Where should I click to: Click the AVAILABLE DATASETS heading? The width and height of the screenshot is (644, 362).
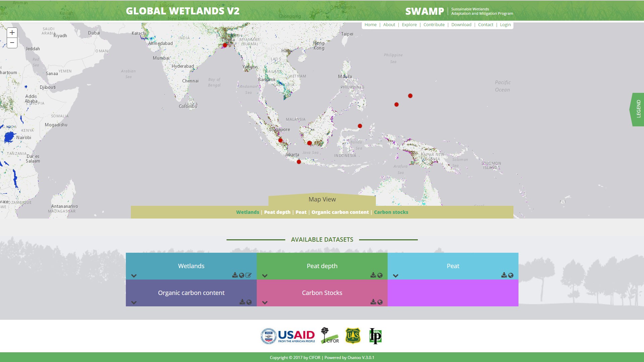(x=322, y=240)
